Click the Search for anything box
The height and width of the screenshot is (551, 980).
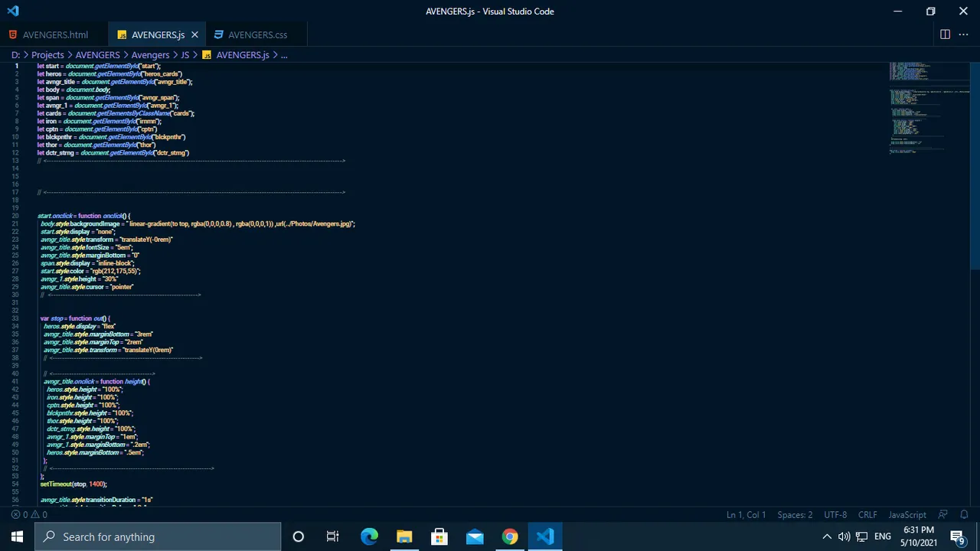click(x=158, y=536)
